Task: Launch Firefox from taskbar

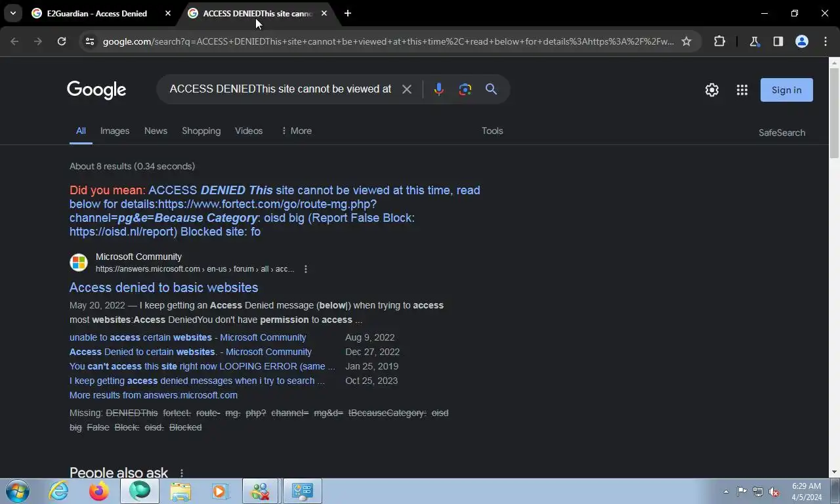Action: [x=99, y=491]
